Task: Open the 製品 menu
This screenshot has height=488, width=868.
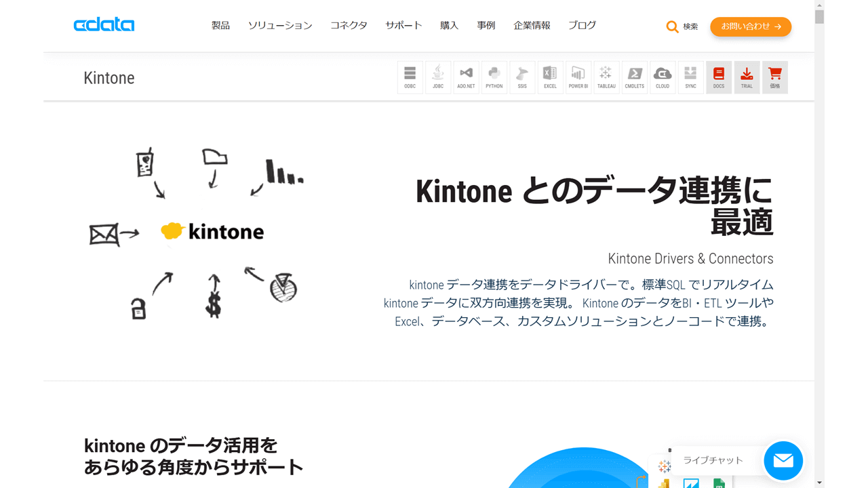Action: (x=220, y=26)
